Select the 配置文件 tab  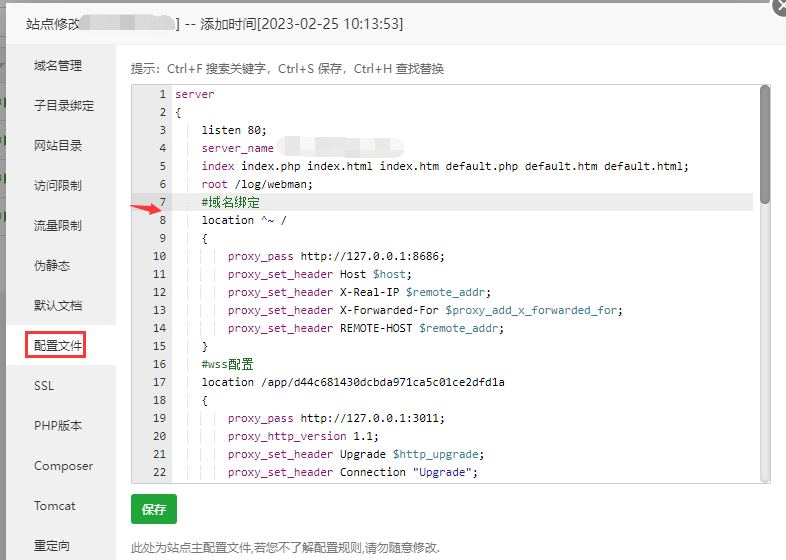point(58,345)
